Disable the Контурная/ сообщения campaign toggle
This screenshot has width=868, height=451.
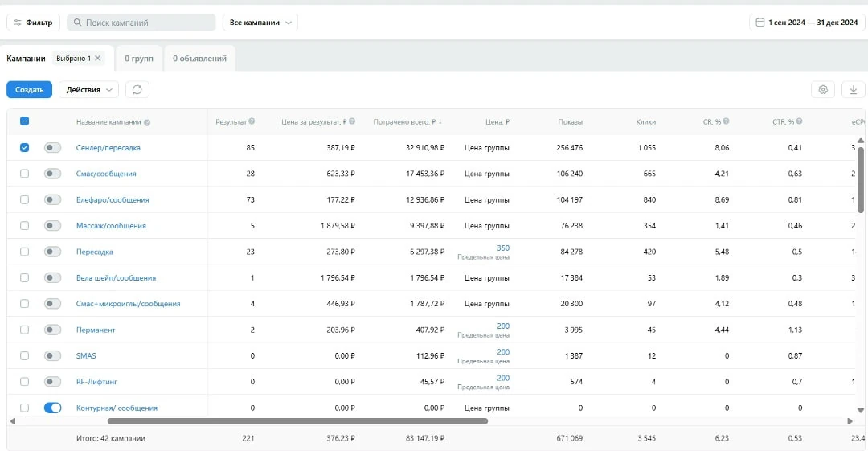click(x=52, y=408)
